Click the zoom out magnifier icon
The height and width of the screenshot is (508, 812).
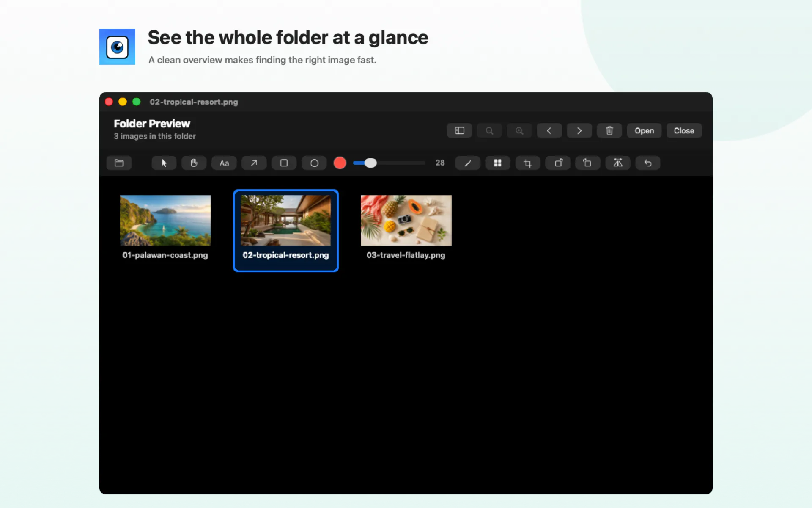tap(489, 130)
